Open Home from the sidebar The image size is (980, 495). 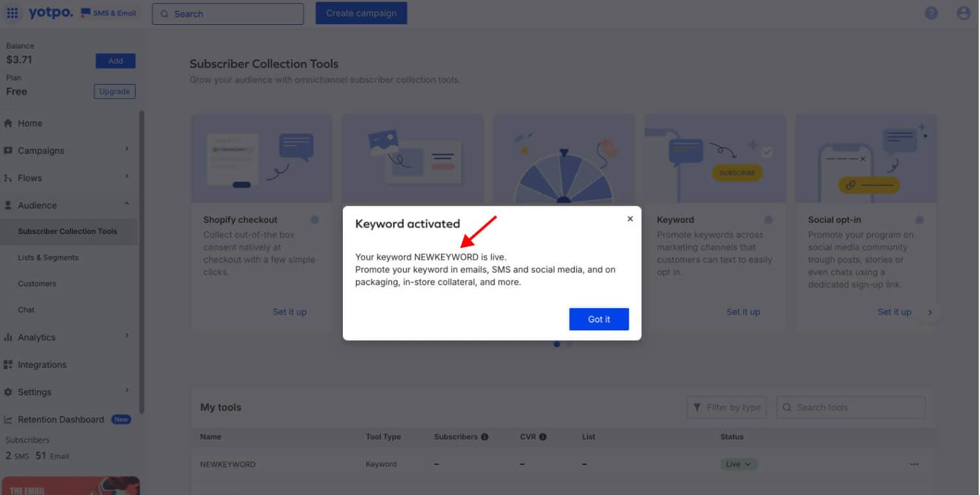[x=30, y=123]
